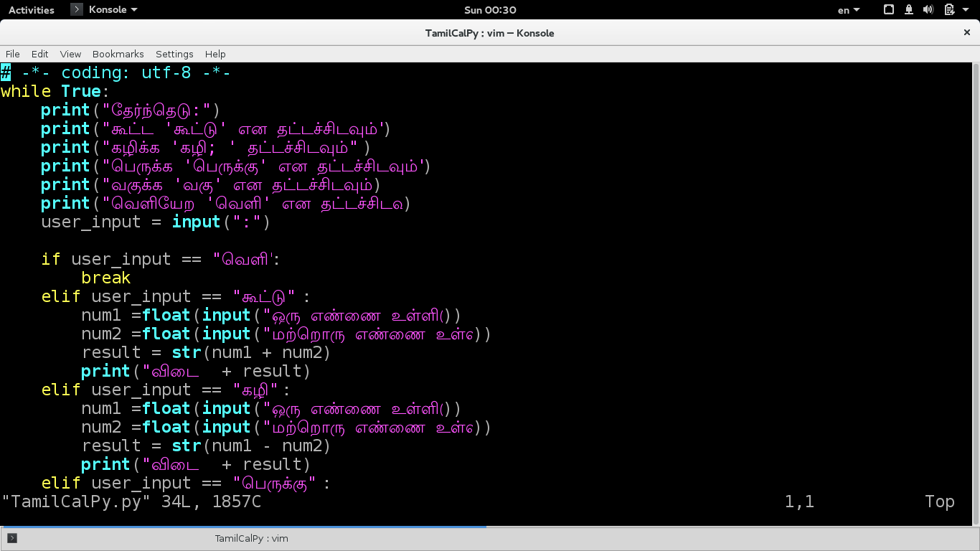Open the Settings menu

point(174,54)
